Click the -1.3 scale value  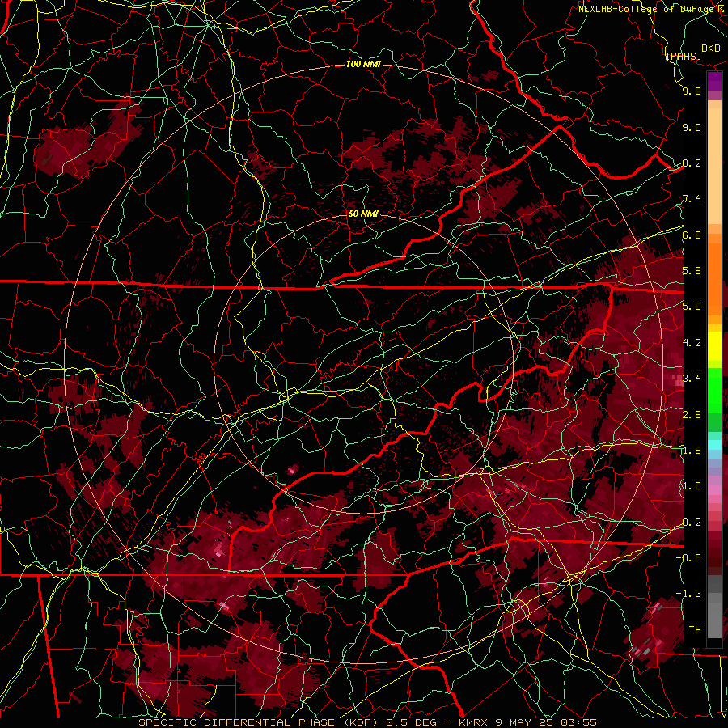click(x=688, y=594)
